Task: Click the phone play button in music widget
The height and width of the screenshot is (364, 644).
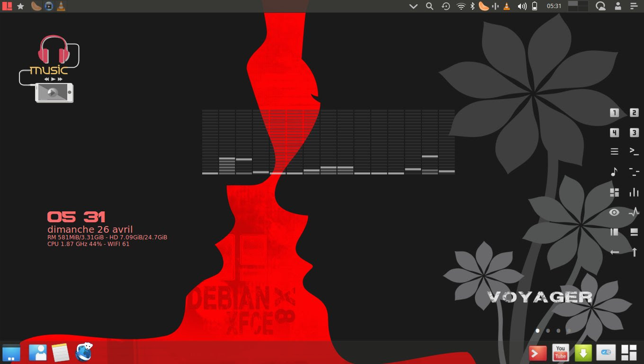Action: (x=53, y=92)
